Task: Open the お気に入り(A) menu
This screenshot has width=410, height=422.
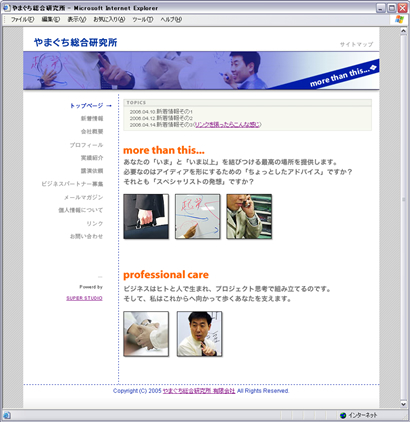Action: click(x=109, y=19)
